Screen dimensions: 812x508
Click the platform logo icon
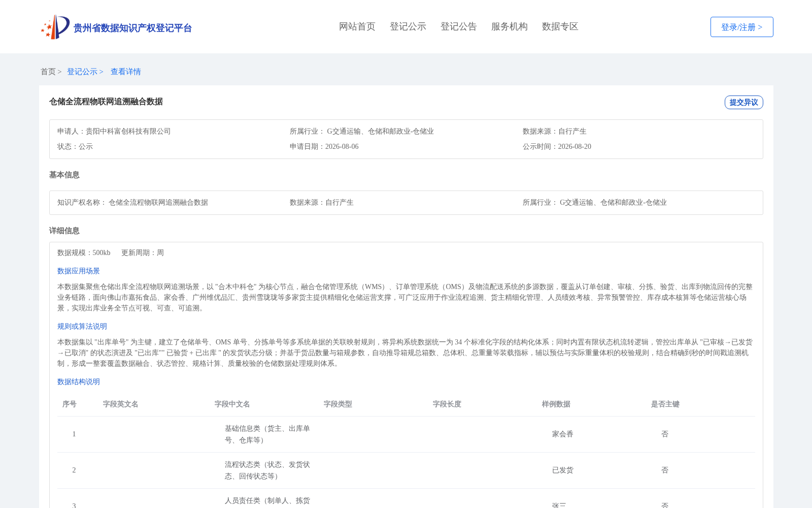point(55,27)
